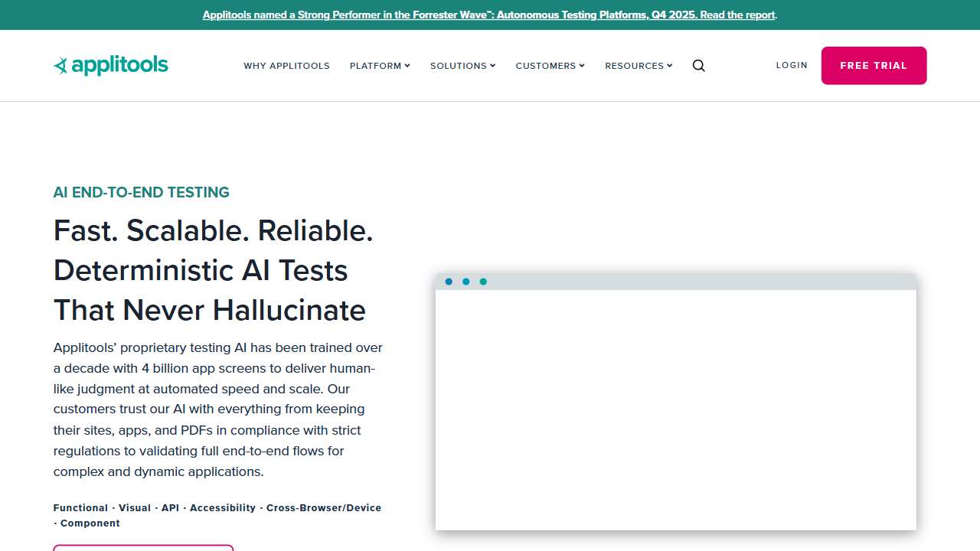This screenshot has width=980, height=551.
Task: Click the middle dot in the mock browser bar
Action: [x=465, y=282]
